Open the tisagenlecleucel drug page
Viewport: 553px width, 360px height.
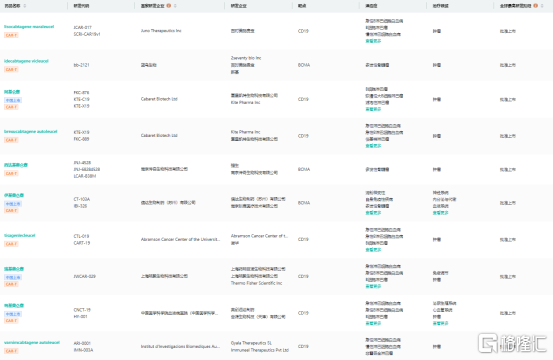pos(20,235)
